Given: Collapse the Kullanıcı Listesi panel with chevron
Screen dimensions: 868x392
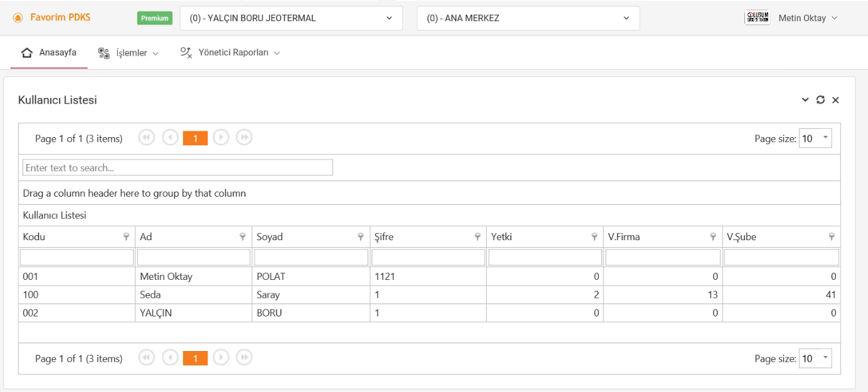Looking at the screenshot, I should click(805, 100).
